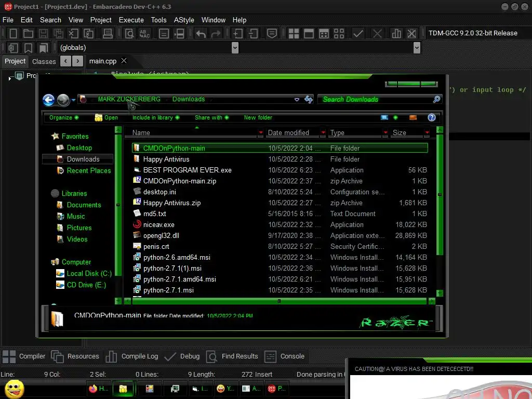Open the Find Results bottom tab
Screen dimensions: 532x399
pyautogui.click(x=232, y=356)
